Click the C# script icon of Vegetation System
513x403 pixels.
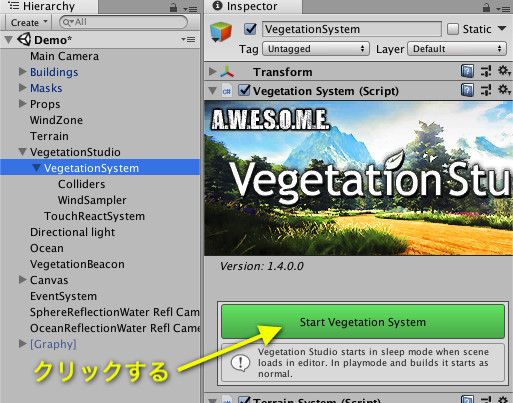(x=227, y=91)
